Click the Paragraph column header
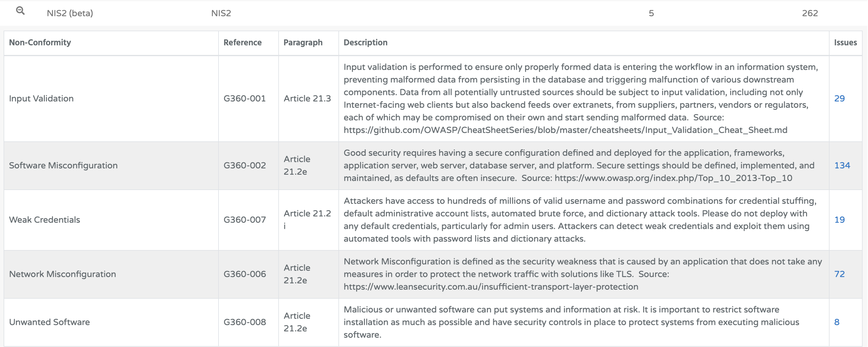The width and height of the screenshot is (868, 347). tap(303, 42)
